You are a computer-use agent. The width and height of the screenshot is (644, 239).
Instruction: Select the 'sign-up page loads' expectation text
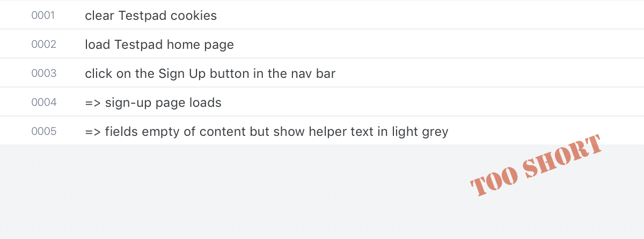coord(163,103)
